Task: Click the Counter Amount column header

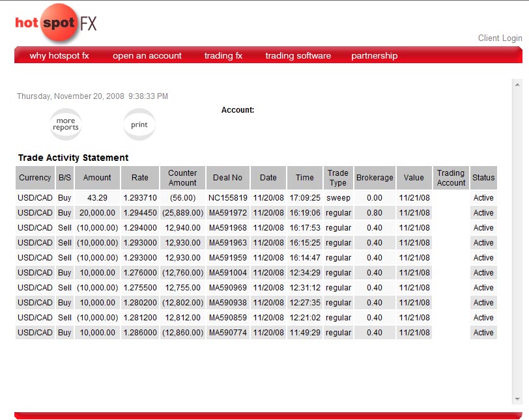Action: coord(182,178)
